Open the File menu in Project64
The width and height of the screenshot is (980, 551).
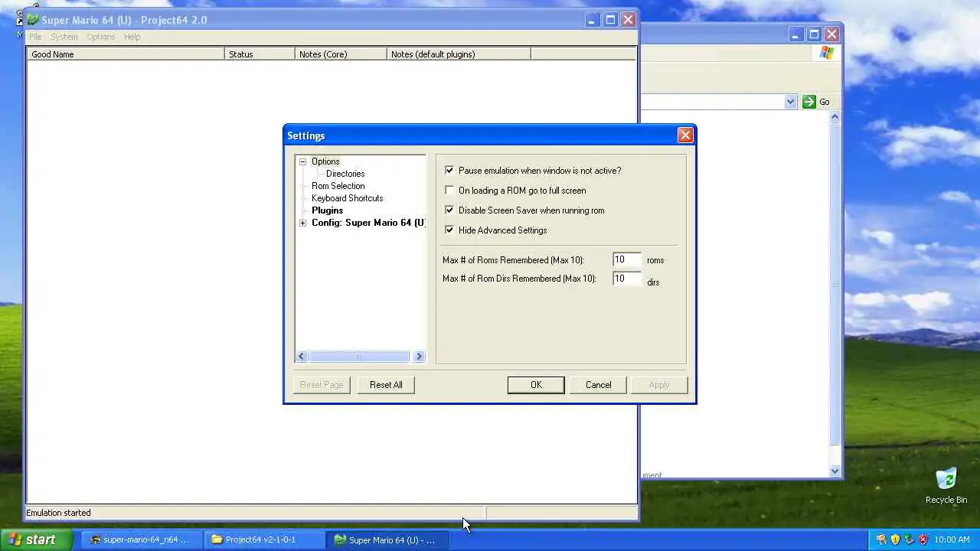pos(35,37)
